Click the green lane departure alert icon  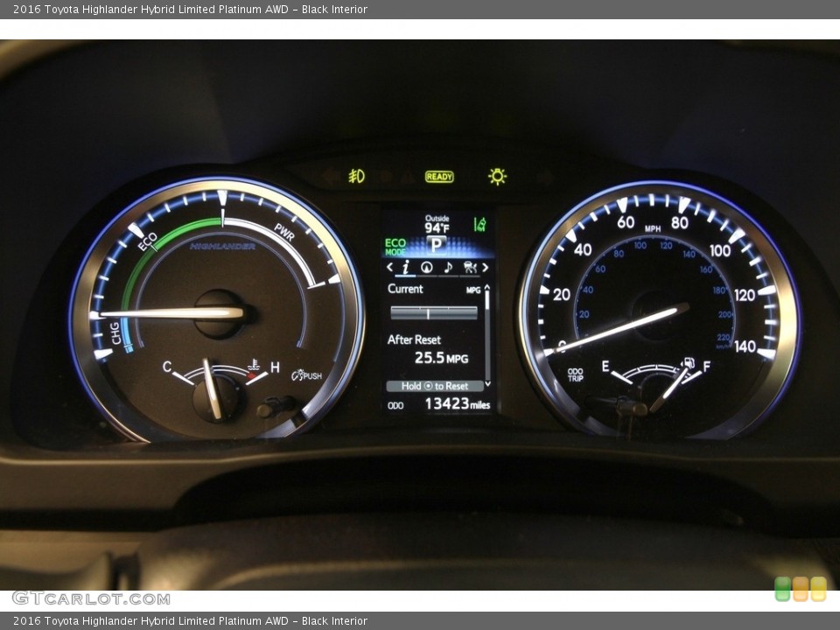click(x=480, y=224)
